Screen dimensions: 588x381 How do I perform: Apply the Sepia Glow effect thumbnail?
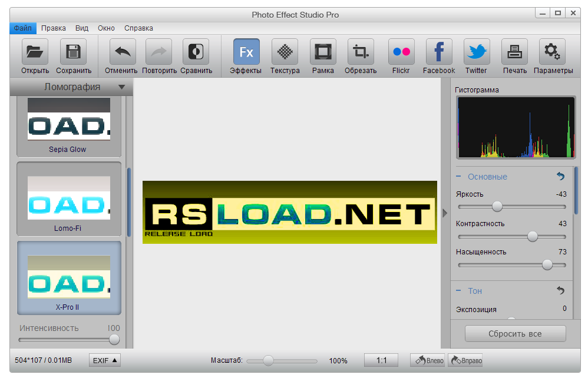pyautogui.click(x=69, y=119)
